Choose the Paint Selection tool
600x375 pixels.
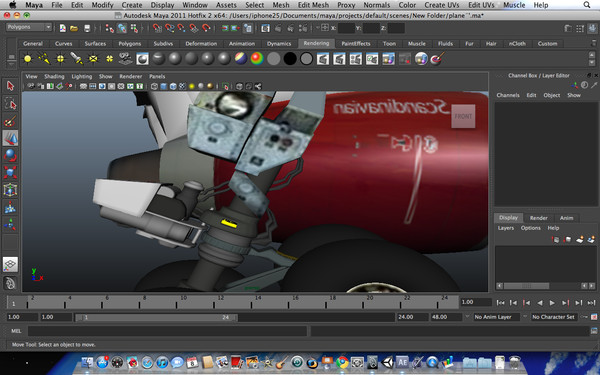tap(10, 121)
